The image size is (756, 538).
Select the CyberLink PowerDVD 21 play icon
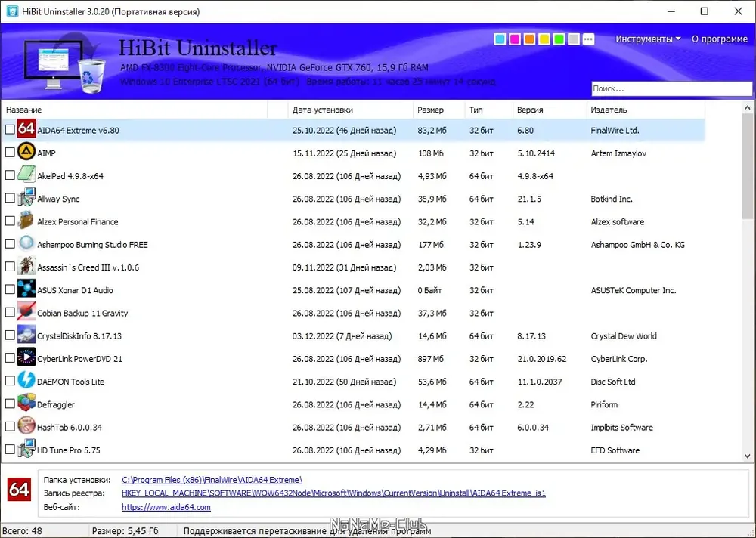tap(26, 357)
